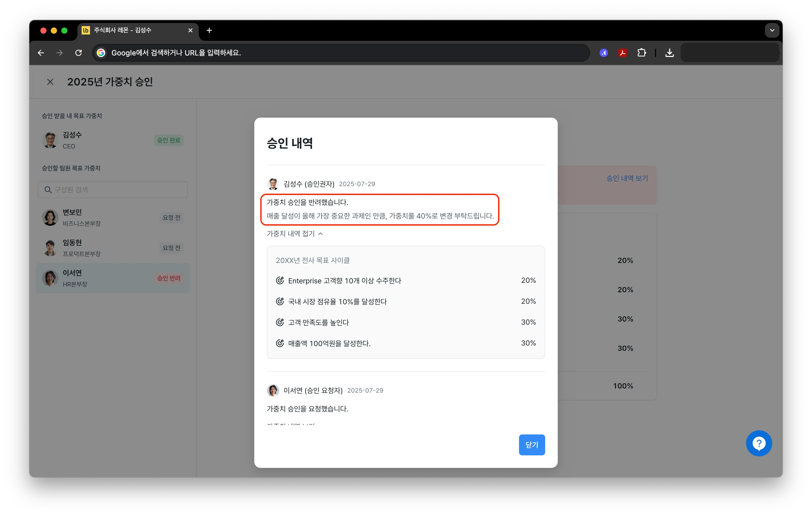Click target icon for 고객 만족도를 높인다
This screenshot has width=812, height=516.
280,322
